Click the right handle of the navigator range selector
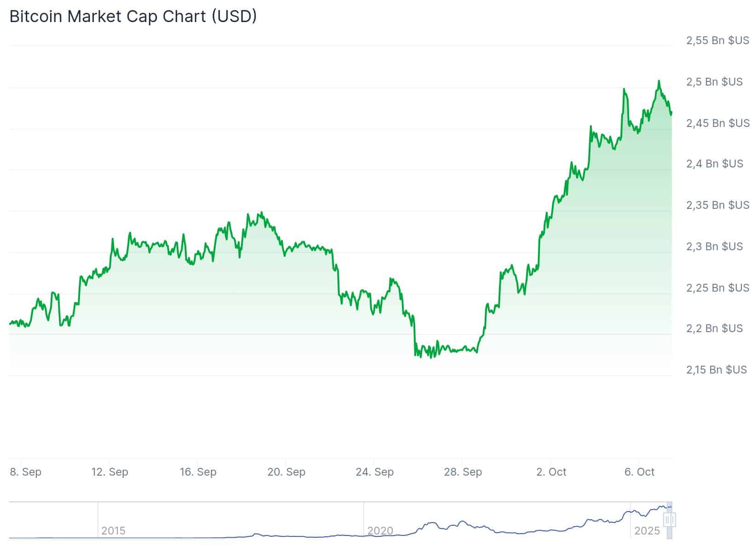756x552 pixels. [673, 520]
